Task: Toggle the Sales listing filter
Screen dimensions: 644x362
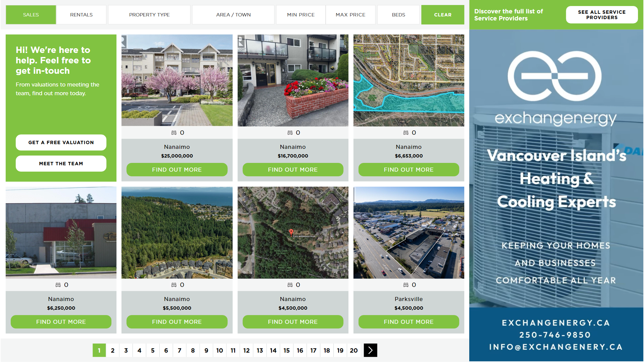Action: [31, 15]
